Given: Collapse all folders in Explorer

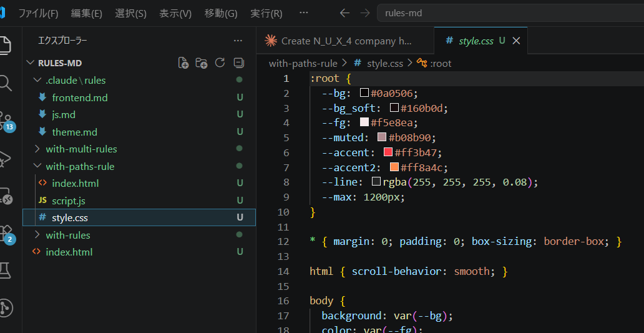Looking at the screenshot, I should [238, 63].
